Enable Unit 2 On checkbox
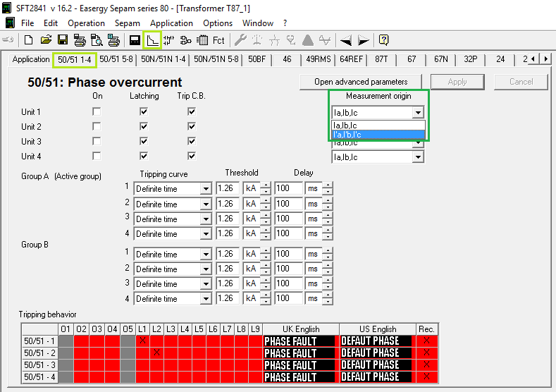Viewport: 556px width, 392px height. 97,127
